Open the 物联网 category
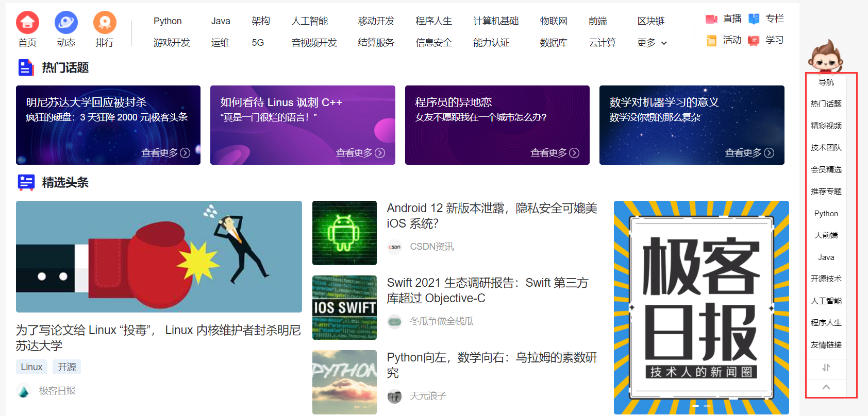Image resolution: width=868 pixels, height=416 pixels. tap(554, 21)
